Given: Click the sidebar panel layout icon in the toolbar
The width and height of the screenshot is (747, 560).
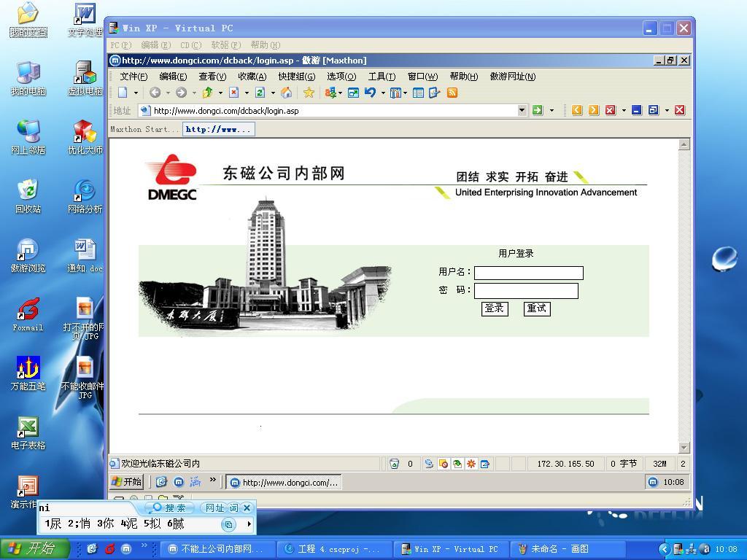Looking at the screenshot, I should pos(418,93).
